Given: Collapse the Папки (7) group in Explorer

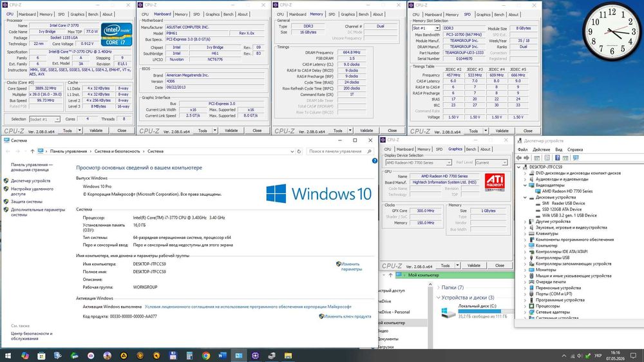Looking at the screenshot, I should 438,287.
